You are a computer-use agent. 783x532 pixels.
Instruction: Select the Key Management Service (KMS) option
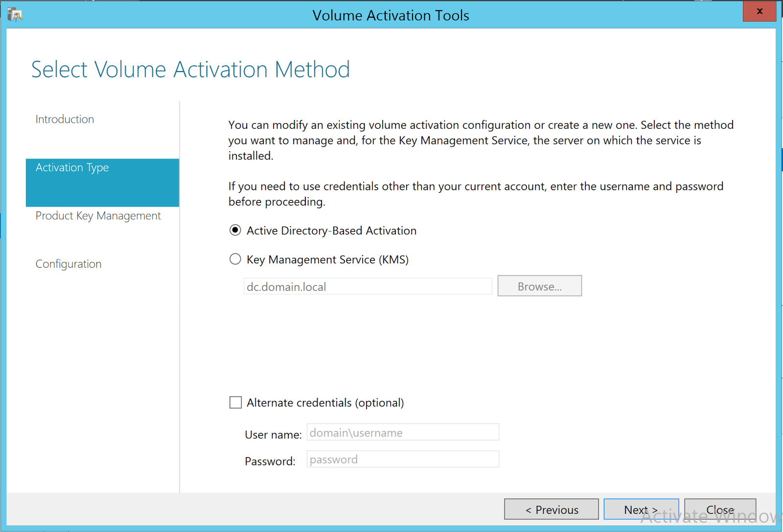(235, 259)
